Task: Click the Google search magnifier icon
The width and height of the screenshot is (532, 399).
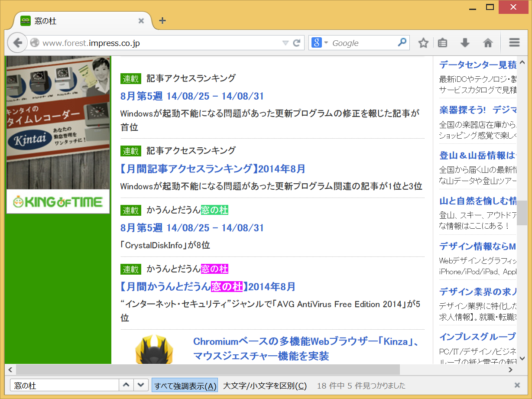Action: (402, 42)
